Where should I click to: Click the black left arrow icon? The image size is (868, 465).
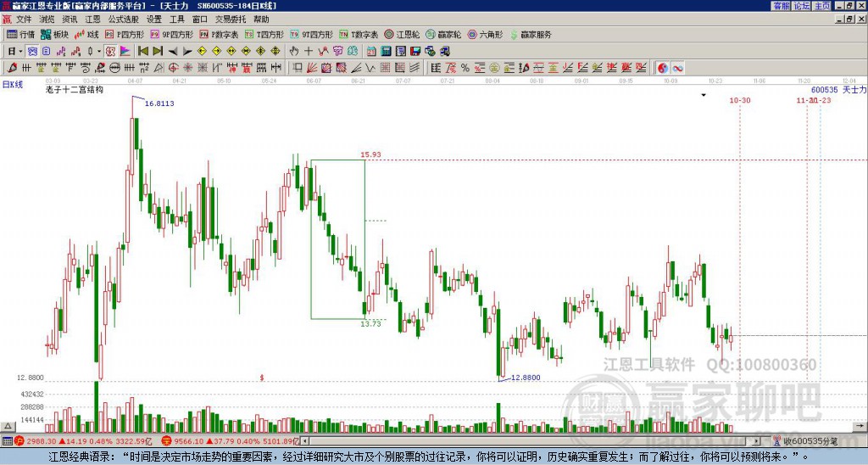coord(173,52)
